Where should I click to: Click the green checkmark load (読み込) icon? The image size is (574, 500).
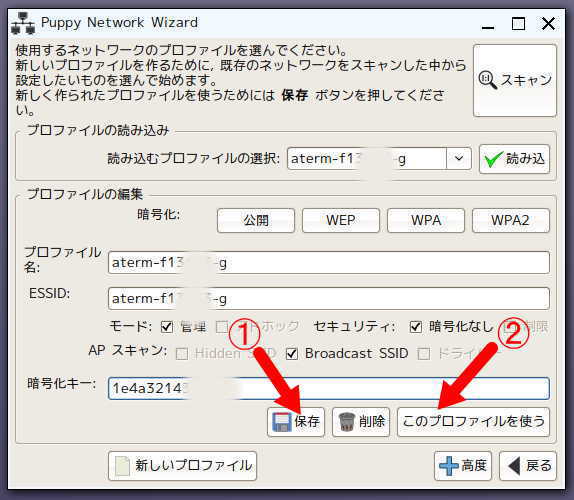tap(493, 159)
